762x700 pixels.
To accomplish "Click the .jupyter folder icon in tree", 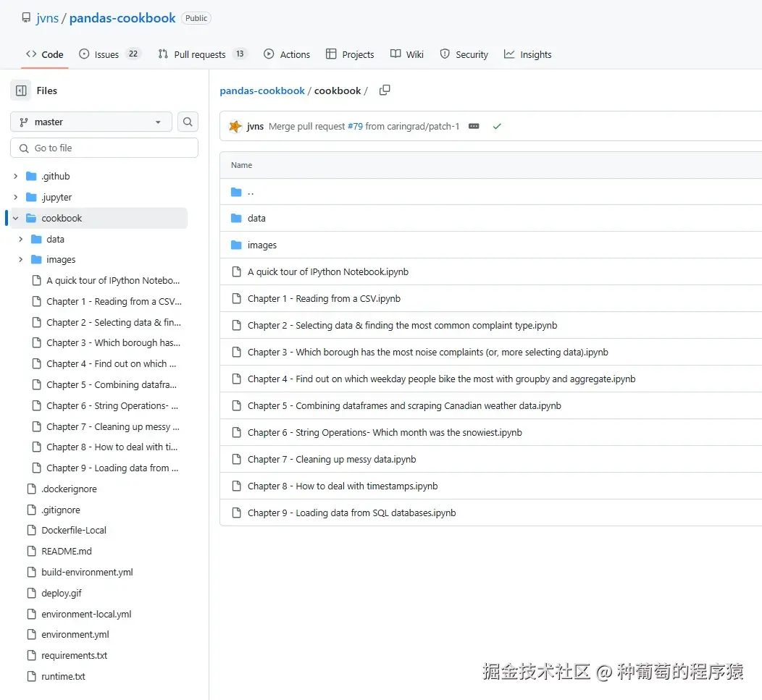I will click(x=31, y=197).
